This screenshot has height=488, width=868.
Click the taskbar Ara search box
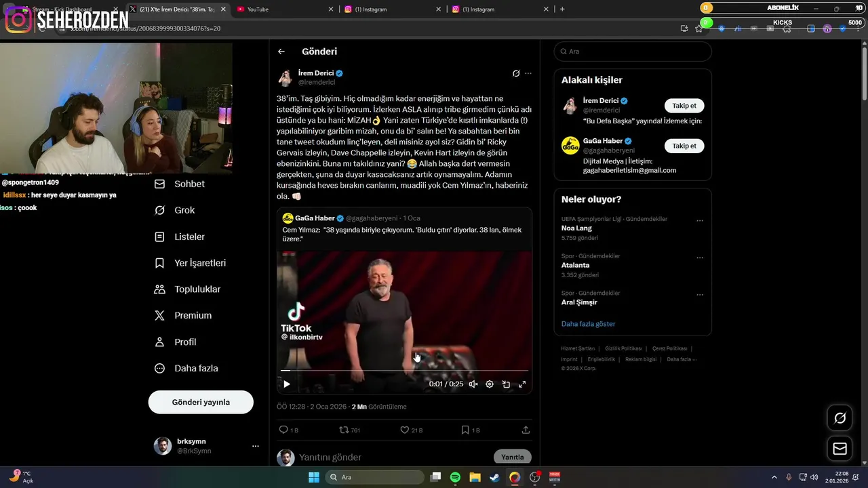[x=374, y=477]
